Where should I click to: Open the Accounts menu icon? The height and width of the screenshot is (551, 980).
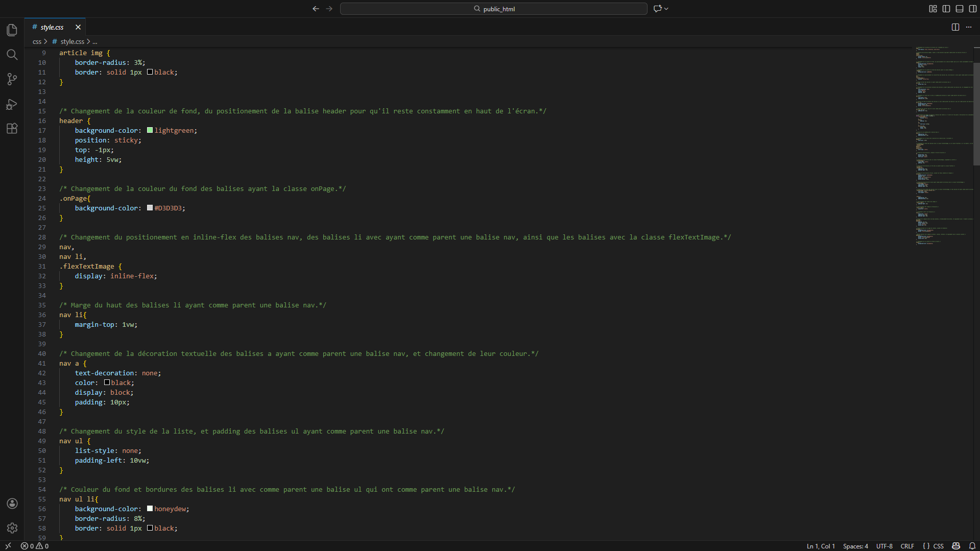[x=12, y=504]
